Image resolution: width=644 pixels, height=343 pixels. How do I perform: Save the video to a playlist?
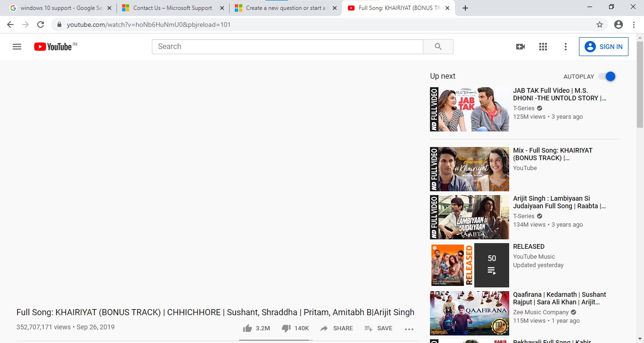point(378,328)
